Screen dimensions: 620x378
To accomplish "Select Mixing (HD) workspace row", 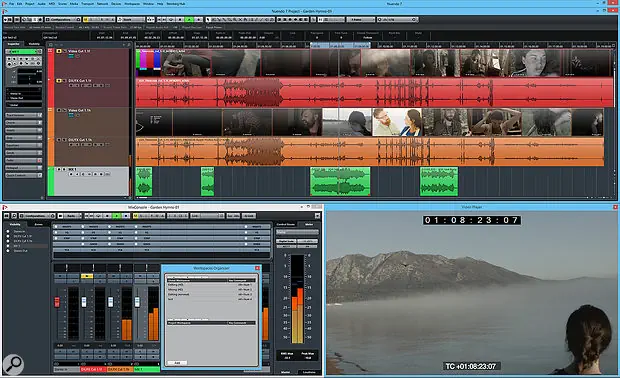I will (211, 289).
